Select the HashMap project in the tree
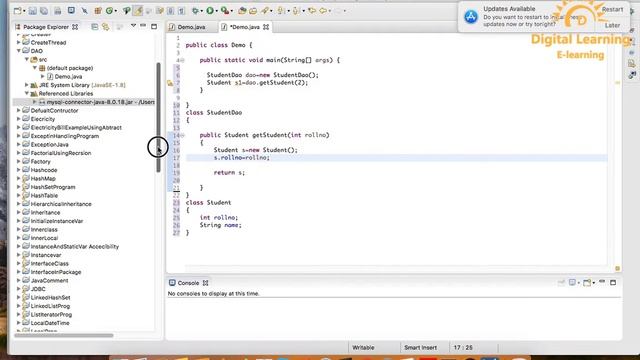This screenshot has height=360, width=640. click(43, 178)
